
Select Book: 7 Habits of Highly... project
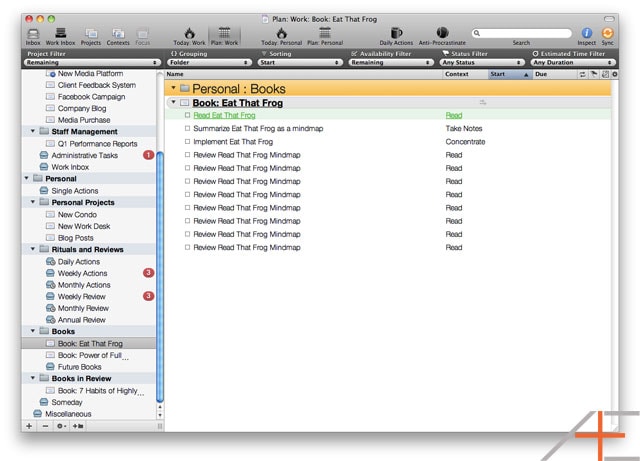101,391
